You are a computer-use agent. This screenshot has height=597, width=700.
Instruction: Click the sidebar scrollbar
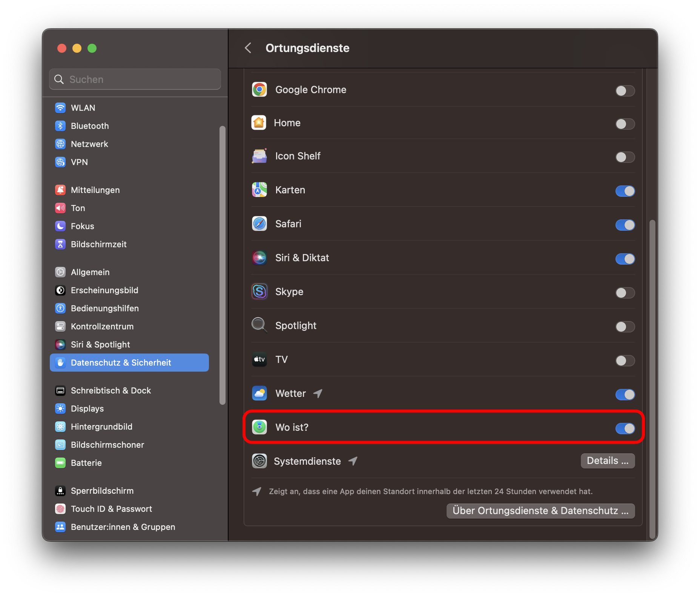pos(223,265)
